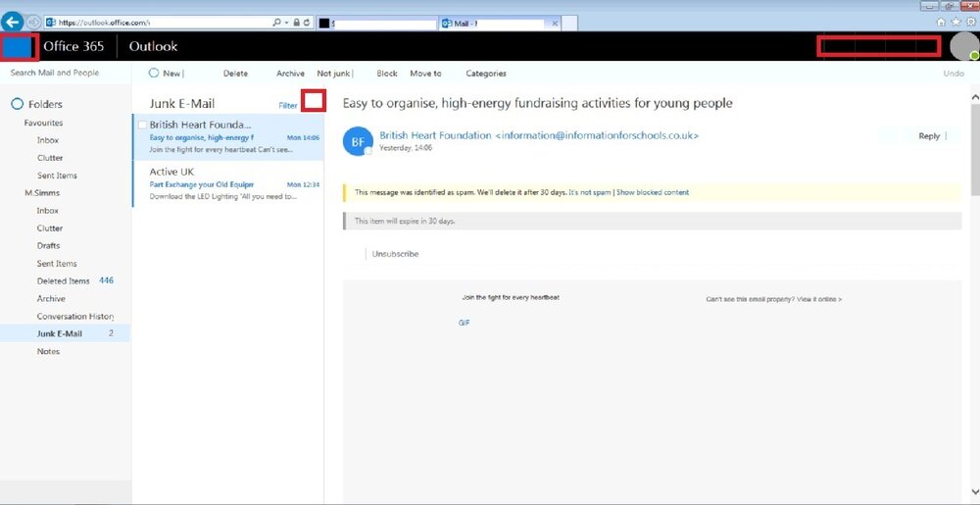Create a New message
Screen dimensions: 980x505
(171, 74)
